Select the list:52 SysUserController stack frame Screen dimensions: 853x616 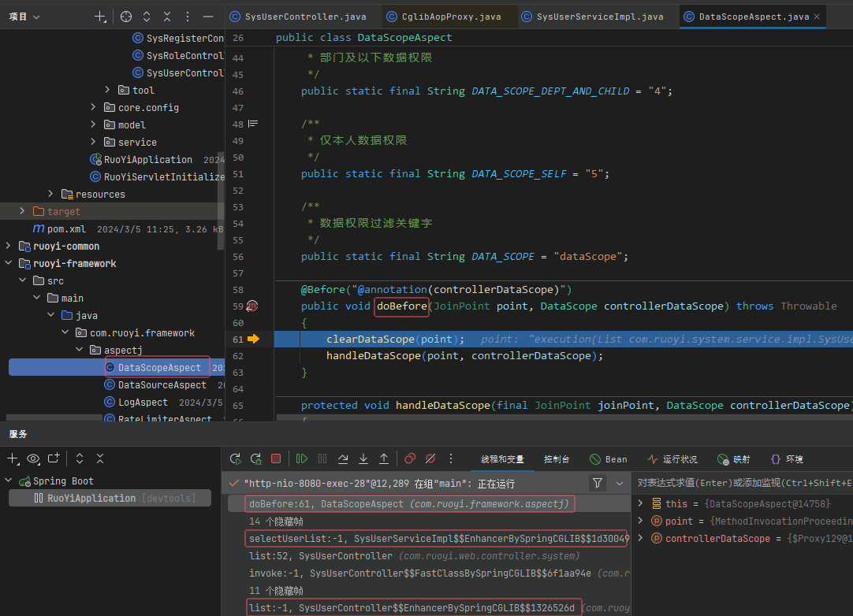[x=429, y=555]
